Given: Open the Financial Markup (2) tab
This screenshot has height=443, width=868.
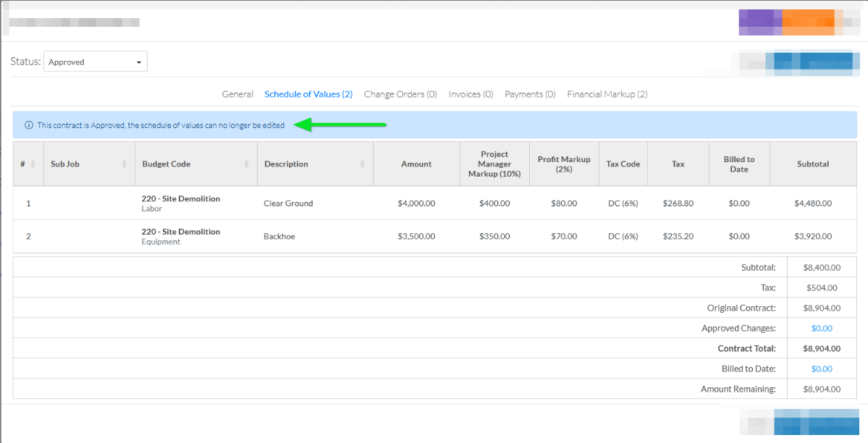Looking at the screenshot, I should 607,94.
